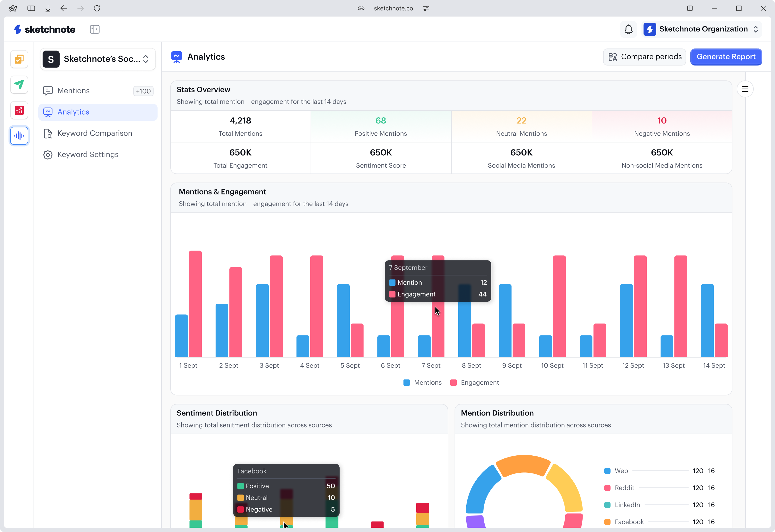The image size is (775, 532).
Task: Open the browser site settings sliders icon
Action: click(x=426, y=8)
